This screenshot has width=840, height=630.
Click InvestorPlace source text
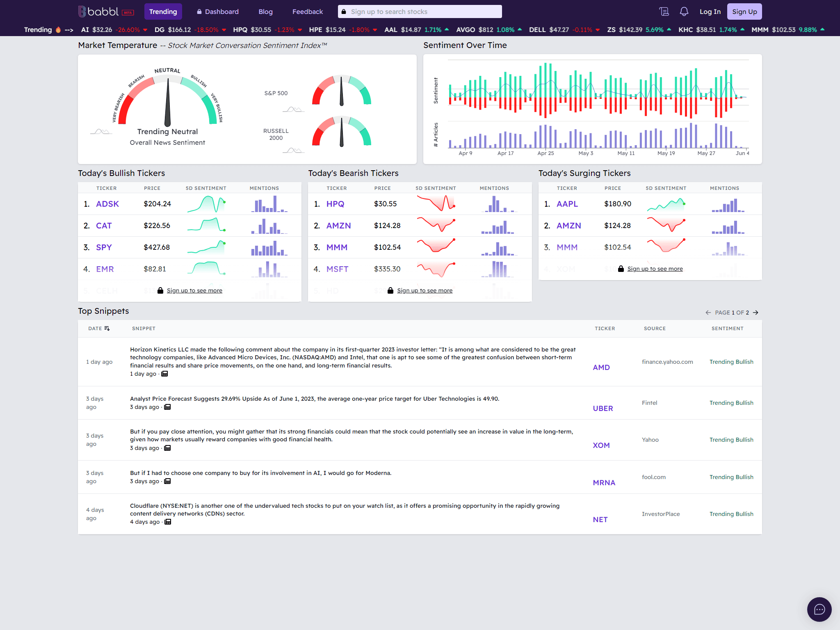661,514
